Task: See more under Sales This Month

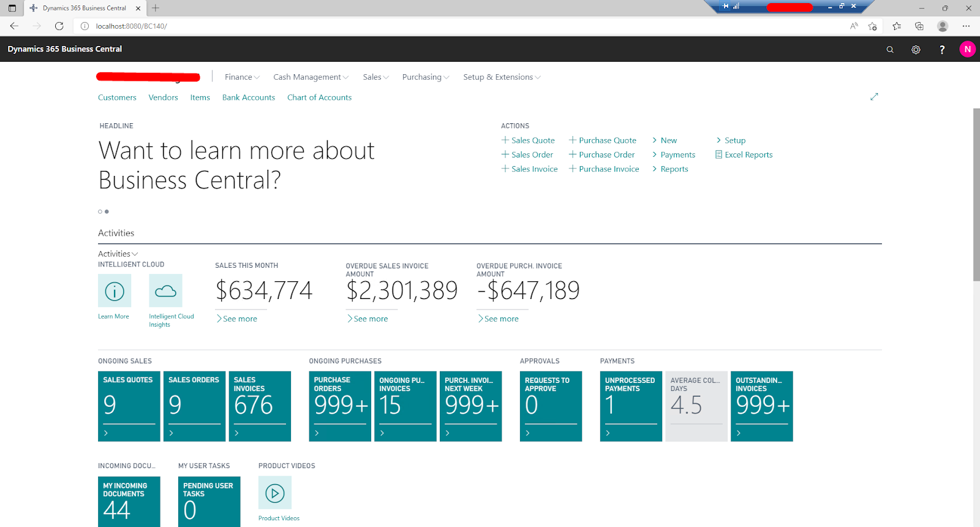Action: click(237, 319)
